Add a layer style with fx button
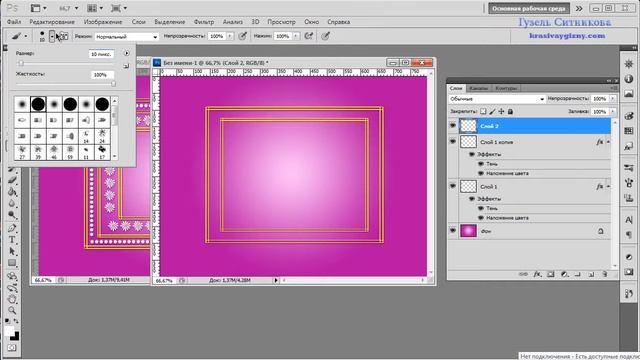Viewport: 640px width, 360px height. click(537, 274)
